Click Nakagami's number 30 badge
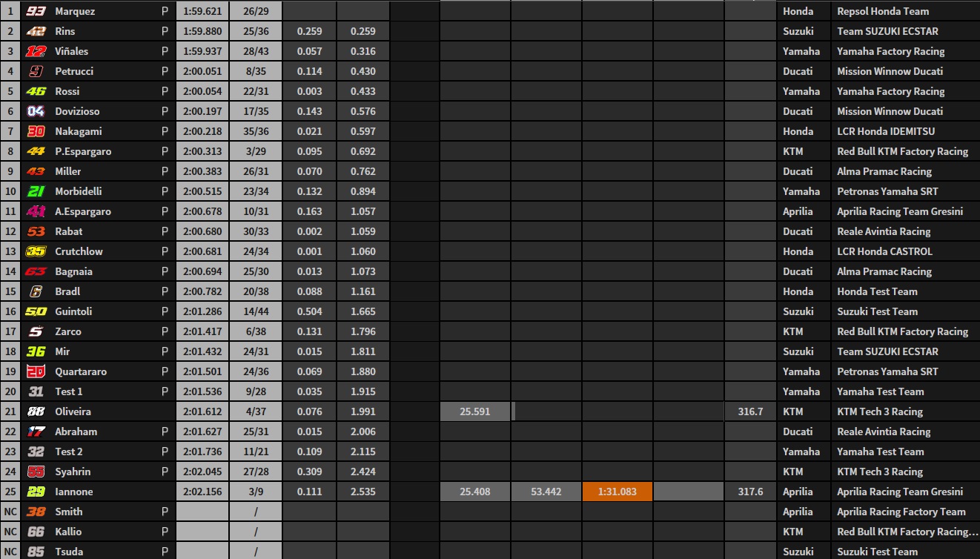The image size is (980, 559). pyautogui.click(x=36, y=131)
